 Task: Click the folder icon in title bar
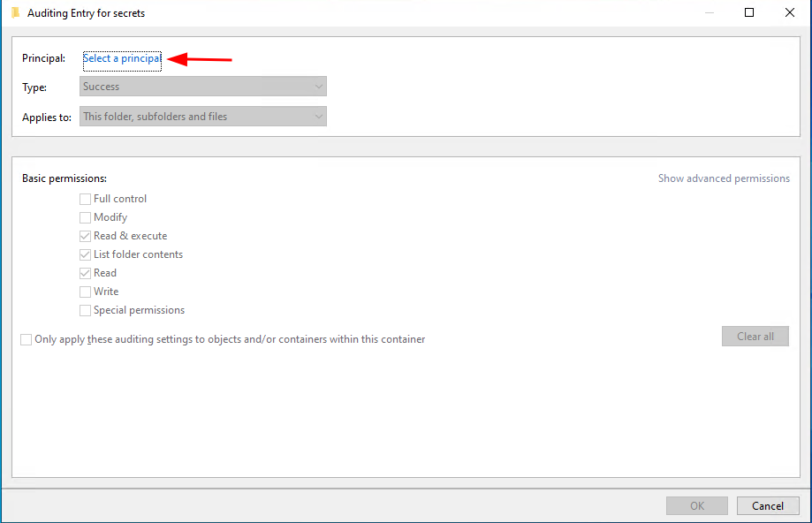pos(16,12)
